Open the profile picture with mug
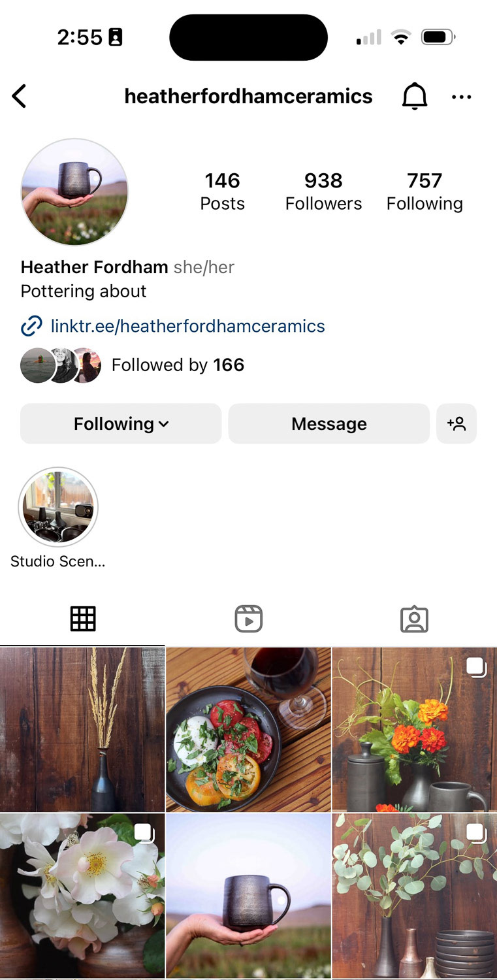 click(x=74, y=192)
